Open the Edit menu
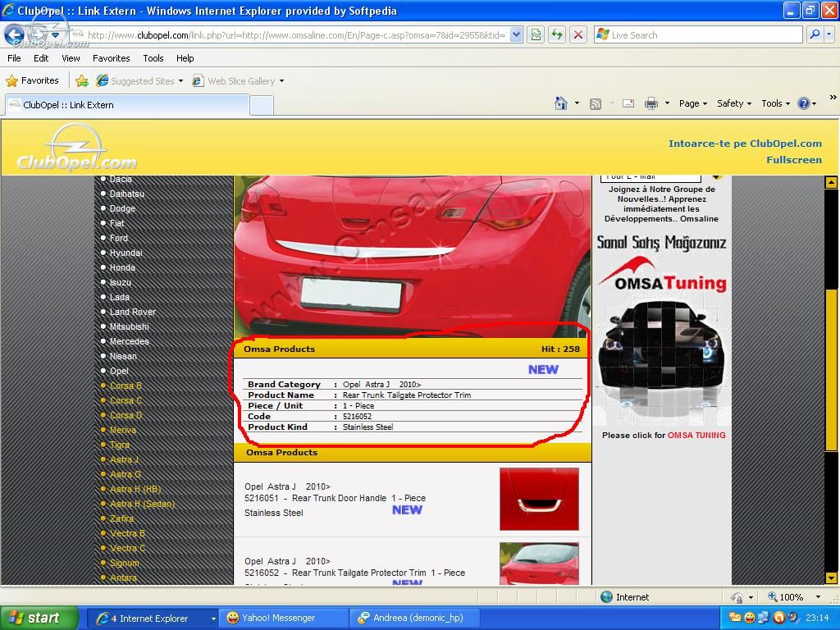 pyautogui.click(x=41, y=58)
